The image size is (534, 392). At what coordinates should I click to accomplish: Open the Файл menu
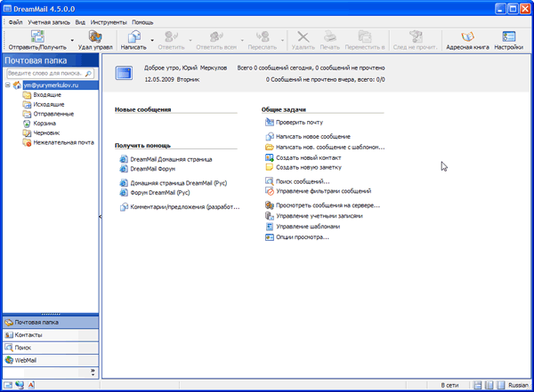click(x=15, y=22)
